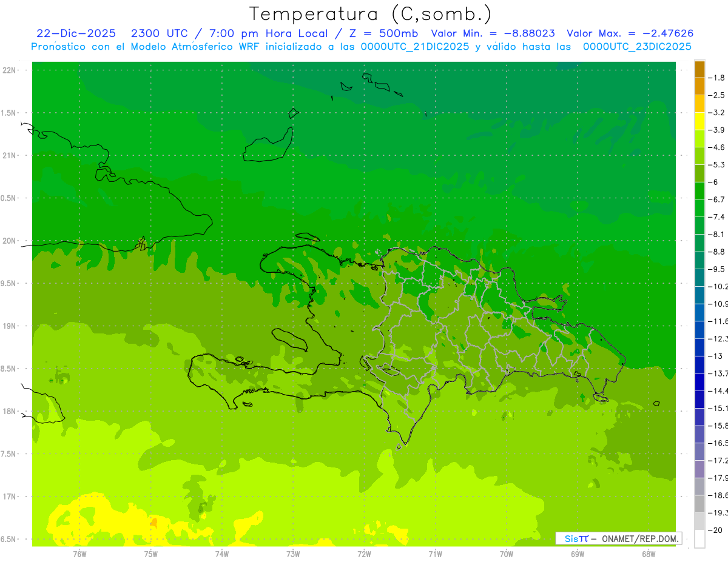Click the "74W" longitude axis label
This screenshot has height=562, width=728.
pyautogui.click(x=222, y=554)
